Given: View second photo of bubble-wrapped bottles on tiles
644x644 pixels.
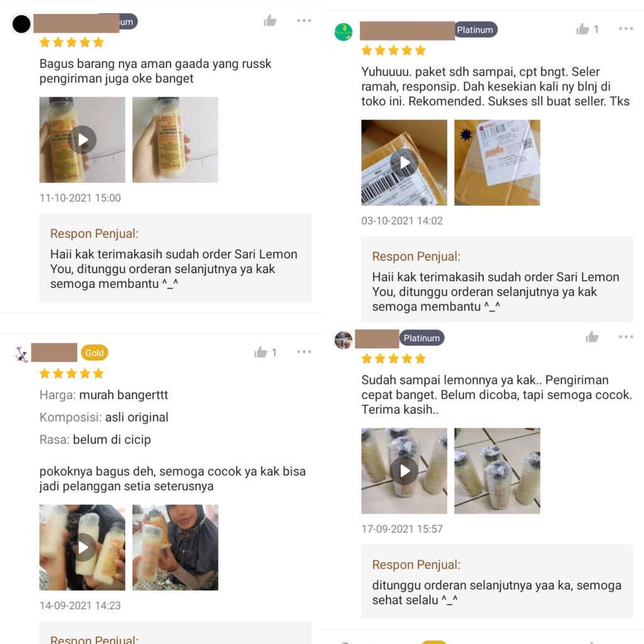Looking at the screenshot, I should (497, 470).
